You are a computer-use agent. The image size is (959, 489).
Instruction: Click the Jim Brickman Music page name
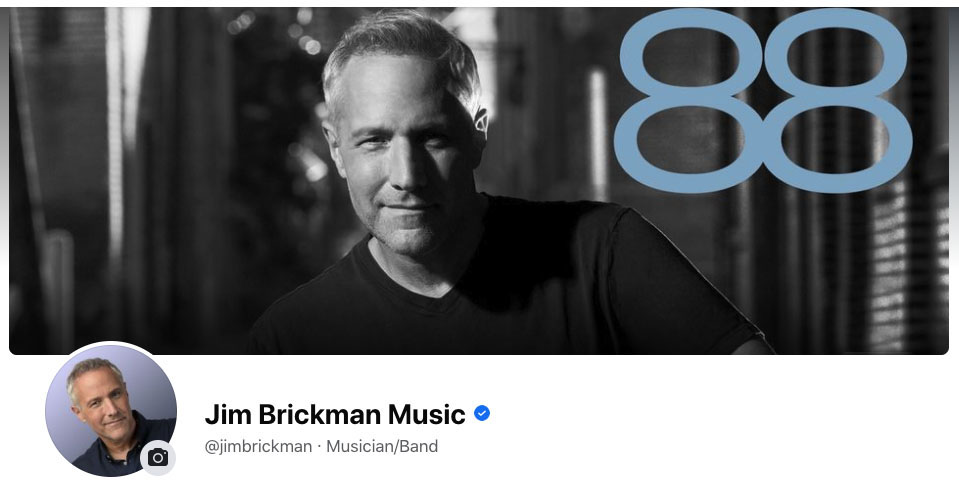(x=335, y=414)
